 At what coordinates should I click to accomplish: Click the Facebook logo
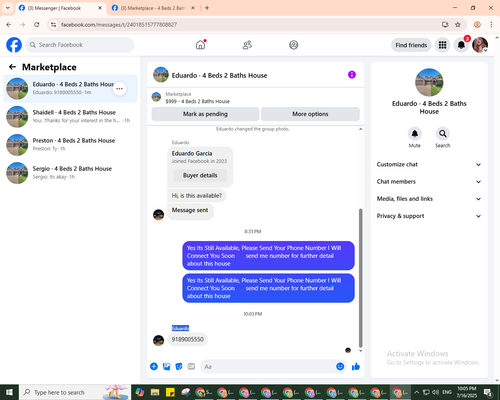pyautogui.click(x=14, y=45)
